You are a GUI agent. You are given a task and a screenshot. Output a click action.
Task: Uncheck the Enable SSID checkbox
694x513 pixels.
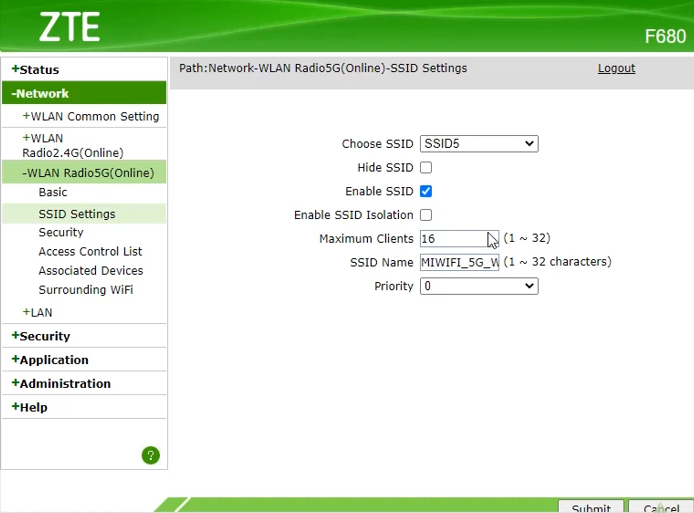click(426, 191)
